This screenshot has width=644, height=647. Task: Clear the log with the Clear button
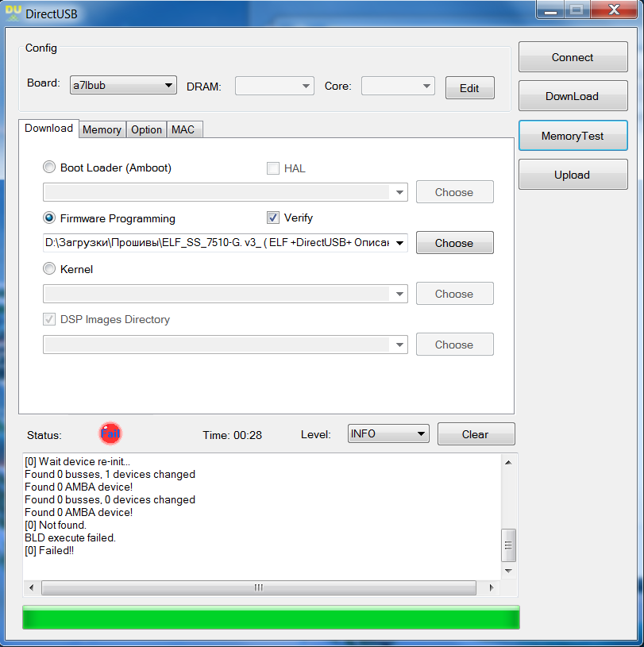click(475, 434)
